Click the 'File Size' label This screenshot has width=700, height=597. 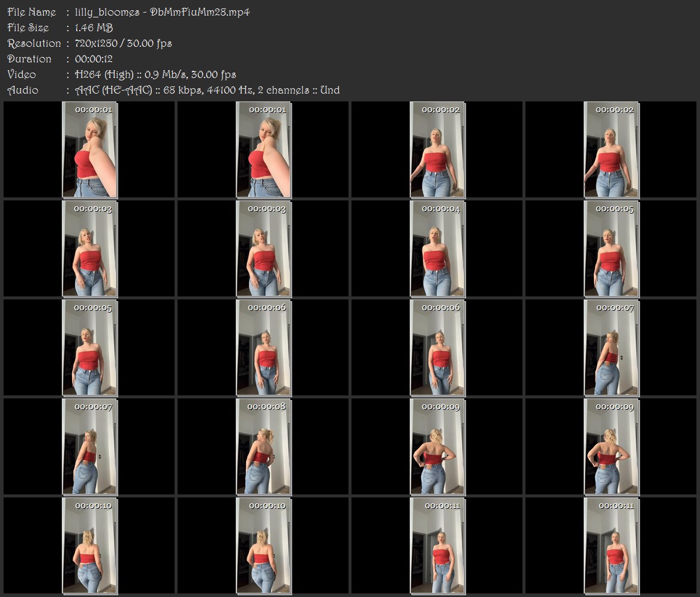coord(28,28)
